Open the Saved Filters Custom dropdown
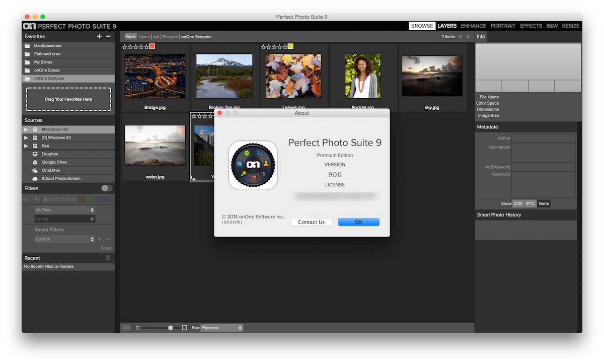Screen dimensions: 604x364 (x=64, y=239)
